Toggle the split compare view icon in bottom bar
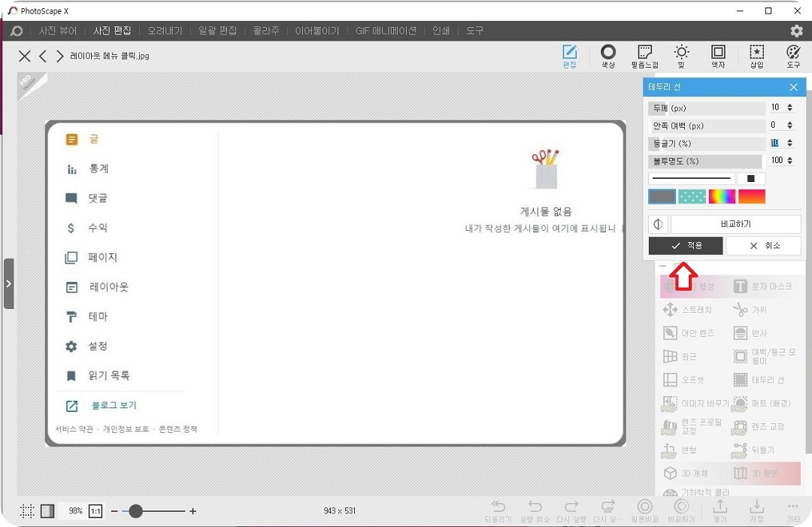812x527 pixels. pos(47,511)
